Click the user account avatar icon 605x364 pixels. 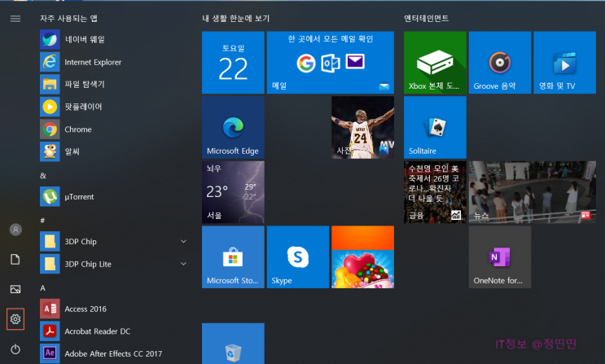point(15,230)
